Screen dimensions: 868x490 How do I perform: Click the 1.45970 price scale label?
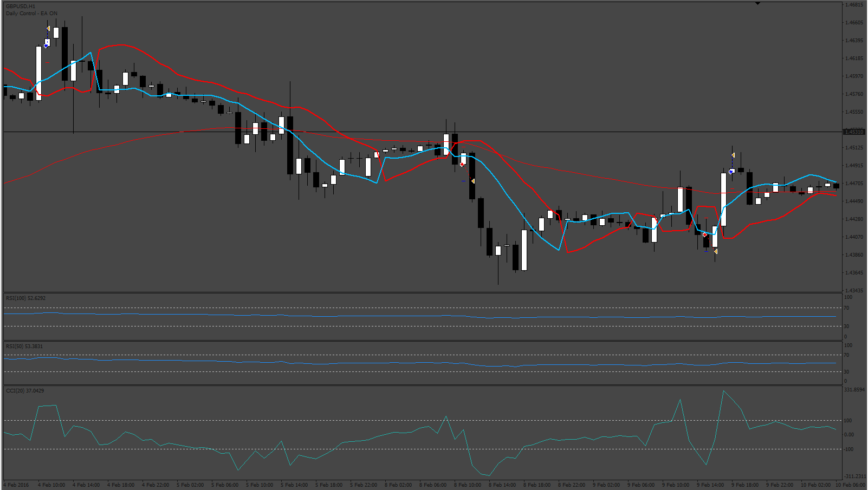(854, 76)
